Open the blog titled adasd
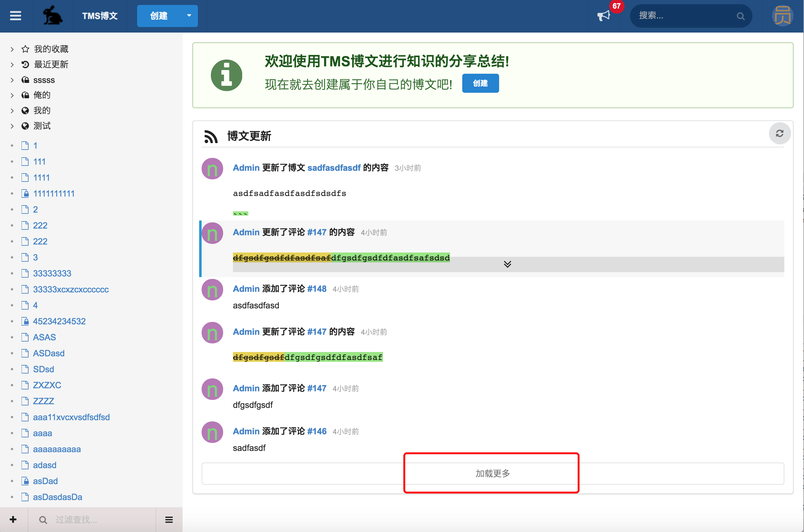804x532 pixels. [x=45, y=465]
